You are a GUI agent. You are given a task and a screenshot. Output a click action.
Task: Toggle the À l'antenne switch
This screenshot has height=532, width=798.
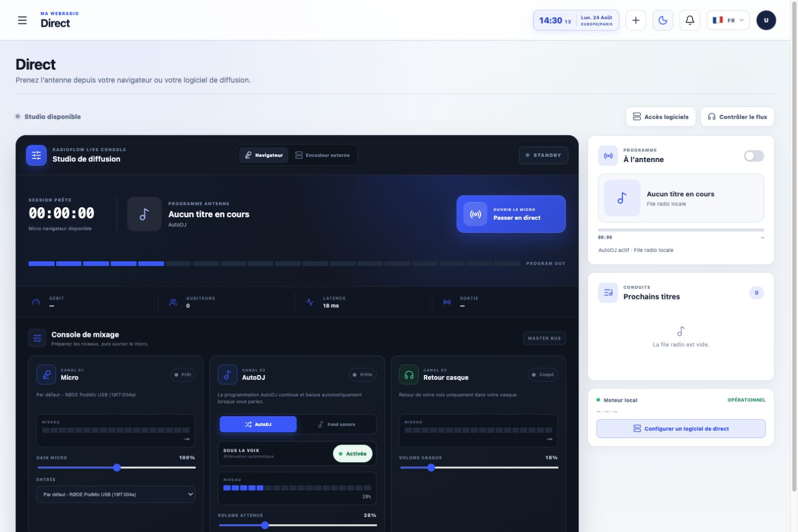(754, 156)
